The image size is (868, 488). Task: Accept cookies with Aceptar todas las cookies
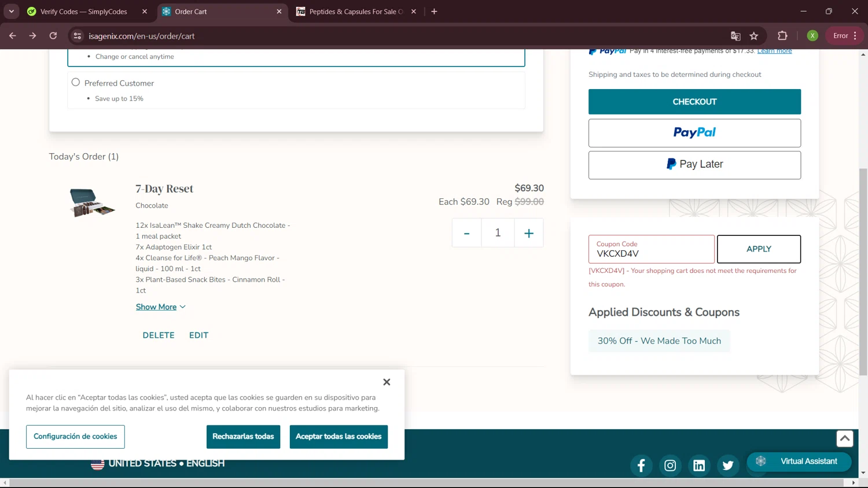click(x=339, y=437)
